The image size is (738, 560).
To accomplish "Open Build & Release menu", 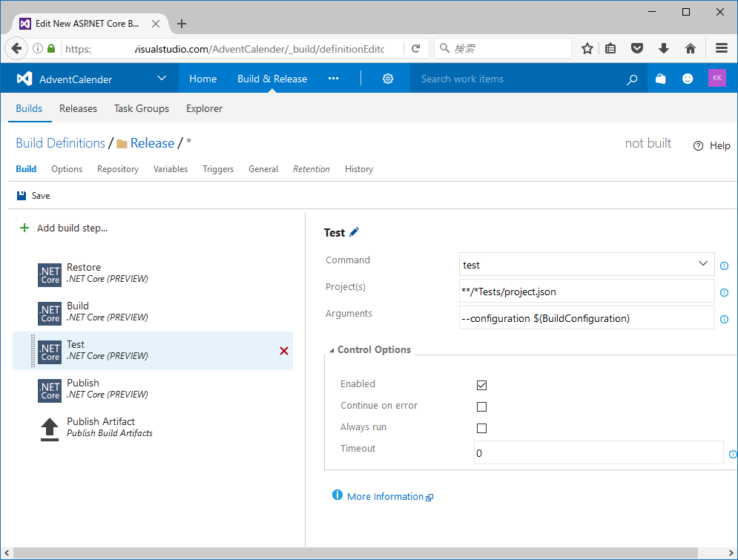I will 272,79.
